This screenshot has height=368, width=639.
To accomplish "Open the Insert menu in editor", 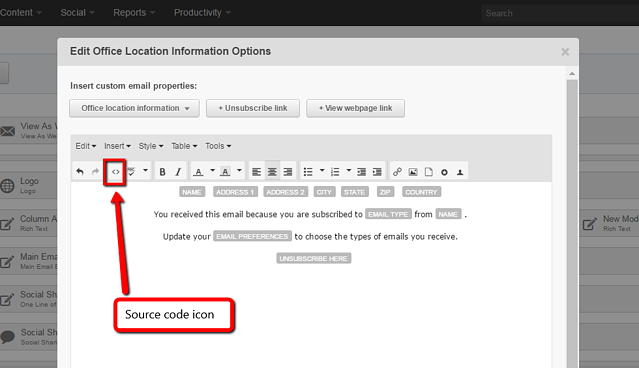I will 117,146.
